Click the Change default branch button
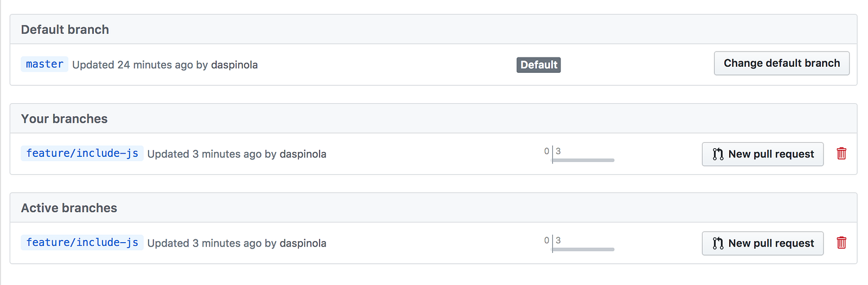The height and width of the screenshot is (285, 868). [x=781, y=64]
